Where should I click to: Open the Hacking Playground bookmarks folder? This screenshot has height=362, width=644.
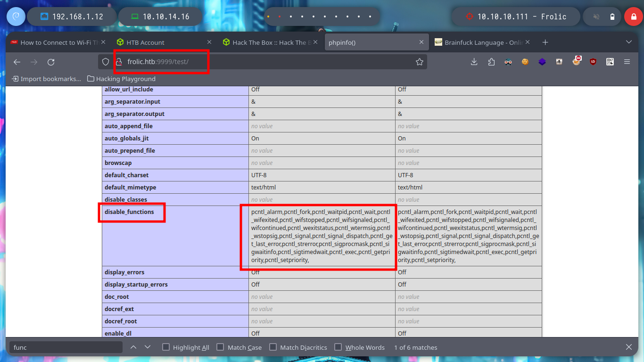122,79
